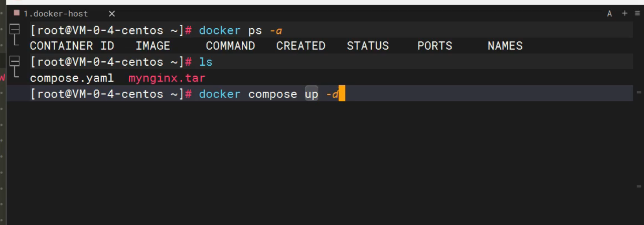Viewport: 644px width, 225px height.
Task: Click the orange terminal cursor block
Action: pos(341,94)
